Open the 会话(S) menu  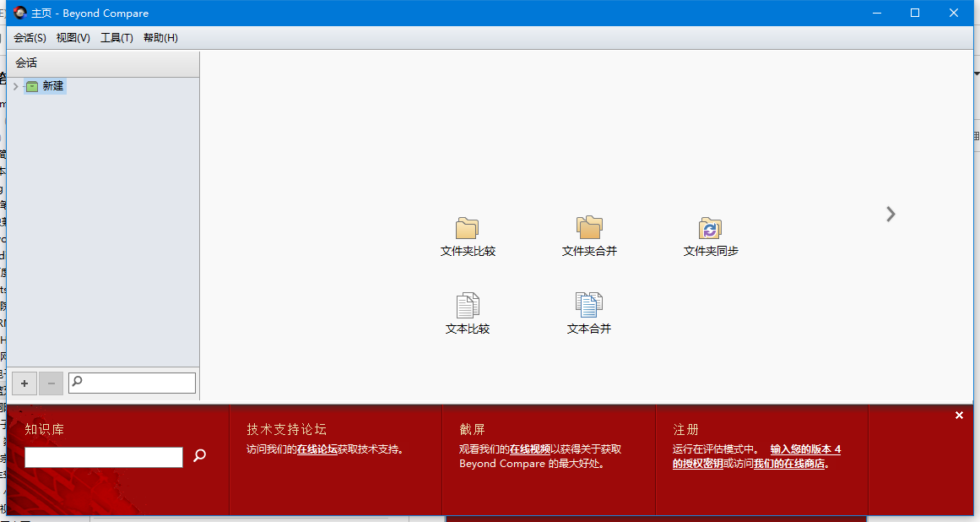point(30,38)
